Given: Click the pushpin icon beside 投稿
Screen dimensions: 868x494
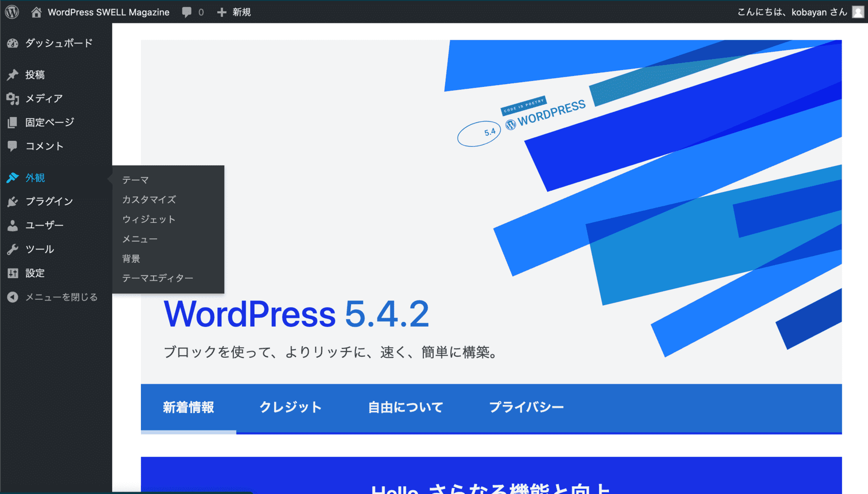Looking at the screenshot, I should pyautogui.click(x=13, y=75).
